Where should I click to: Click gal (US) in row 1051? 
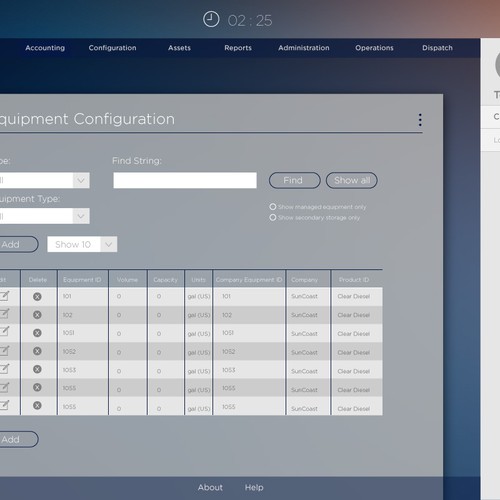tap(199, 334)
